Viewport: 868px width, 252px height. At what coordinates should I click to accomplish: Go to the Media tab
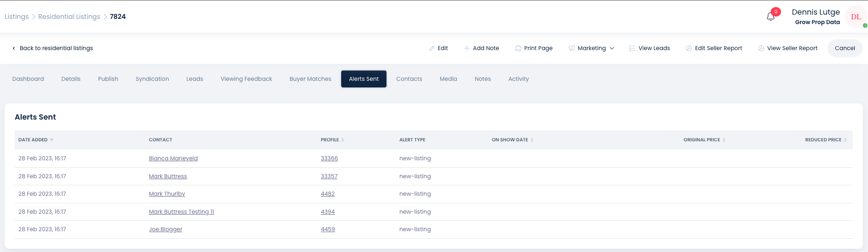448,79
